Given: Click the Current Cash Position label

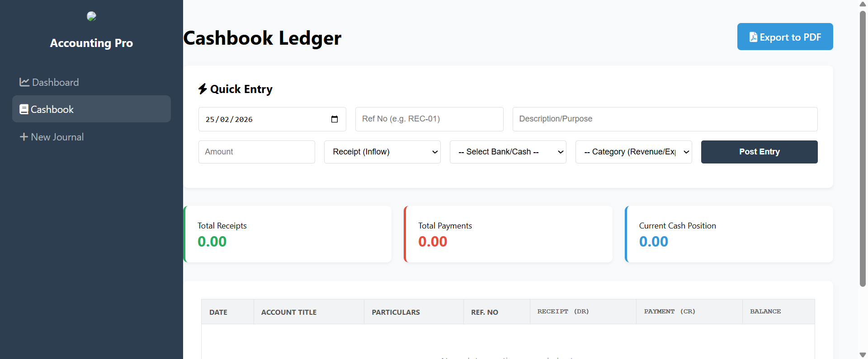Looking at the screenshot, I should coord(677,226).
